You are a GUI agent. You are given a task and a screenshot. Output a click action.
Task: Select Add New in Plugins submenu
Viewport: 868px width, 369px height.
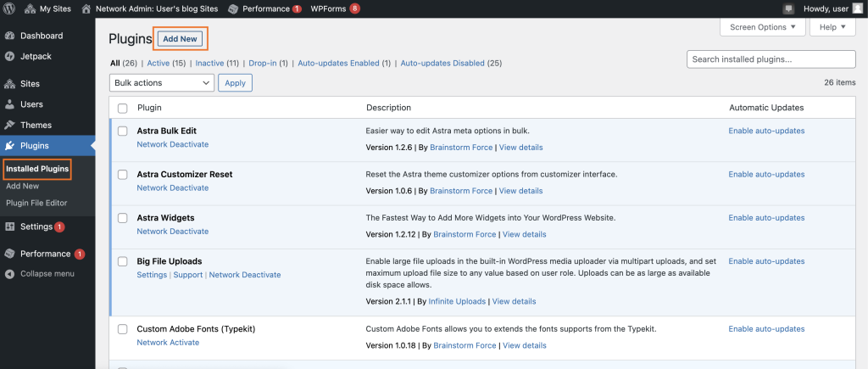point(23,186)
